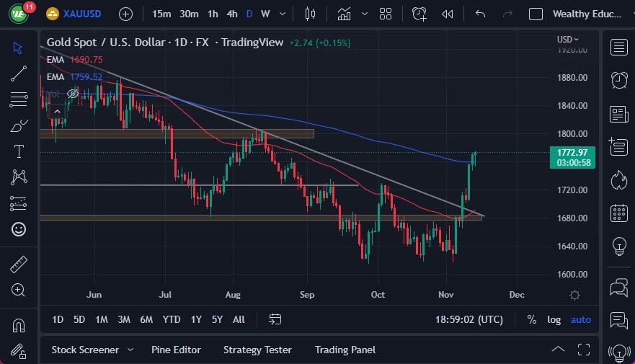Select the 15m timeframe button
635x364 pixels.
point(162,14)
